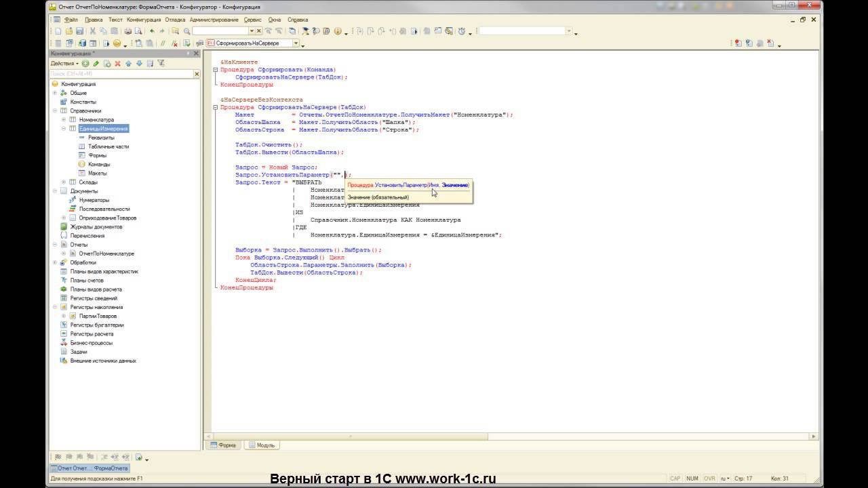This screenshot has width=868, height=488.
Task: Open the Конфигурация menu in the menu bar
Action: click(143, 20)
